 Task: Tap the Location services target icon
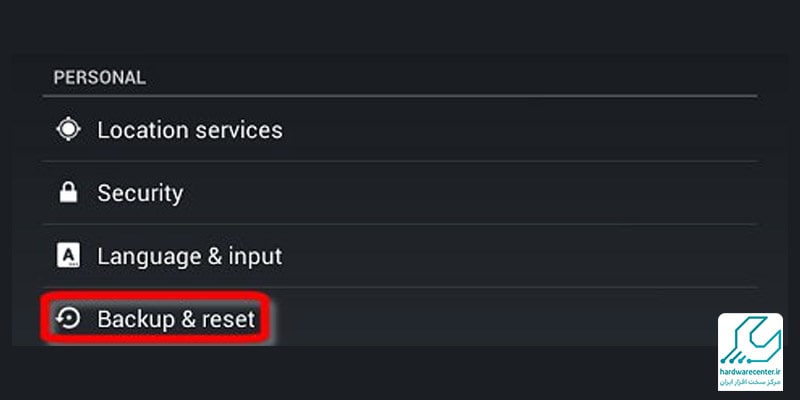click(68, 129)
